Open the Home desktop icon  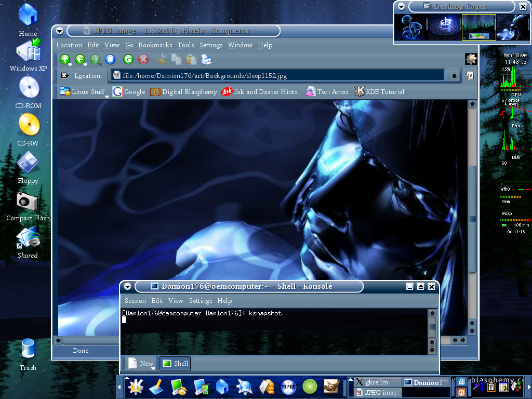click(28, 20)
